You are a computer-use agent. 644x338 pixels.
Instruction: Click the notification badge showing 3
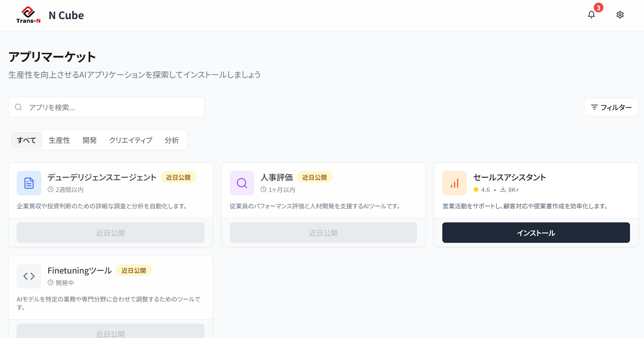click(x=598, y=7)
